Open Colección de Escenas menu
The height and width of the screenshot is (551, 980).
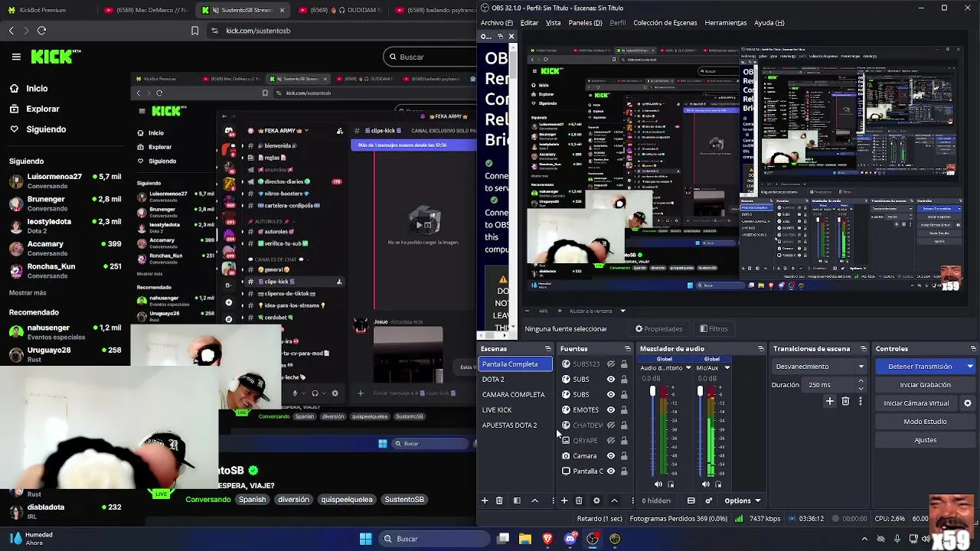click(665, 23)
